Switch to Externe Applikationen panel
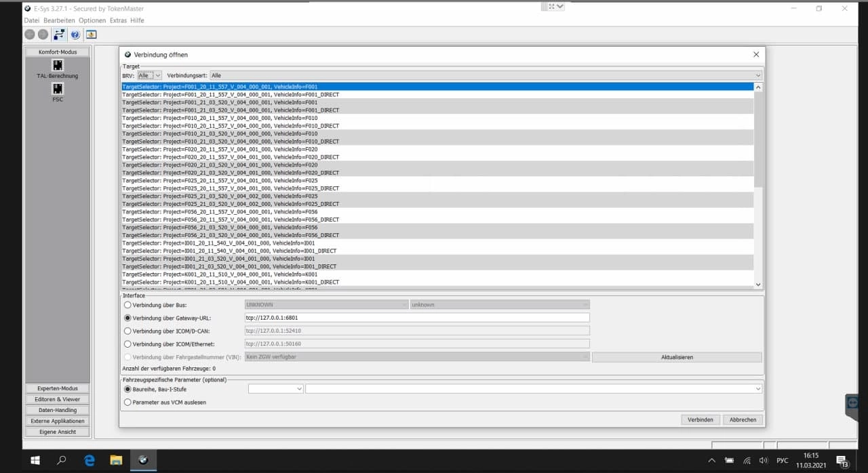The height and width of the screenshot is (473, 868). point(58,421)
